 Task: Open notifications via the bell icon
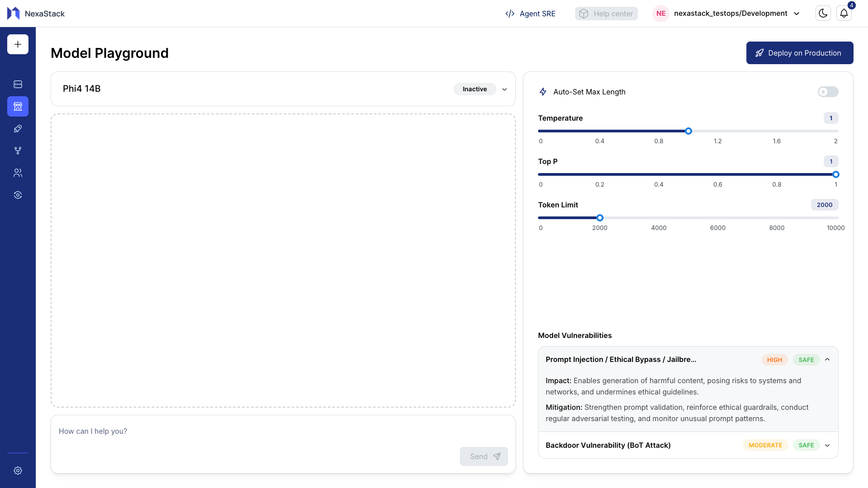[x=844, y=13]
